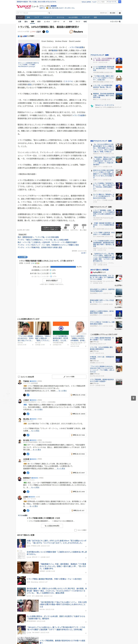Viewport: 138px width, 644px height.
Task: Expand 助川成也's comment with もっと見る
Action: 37,450
